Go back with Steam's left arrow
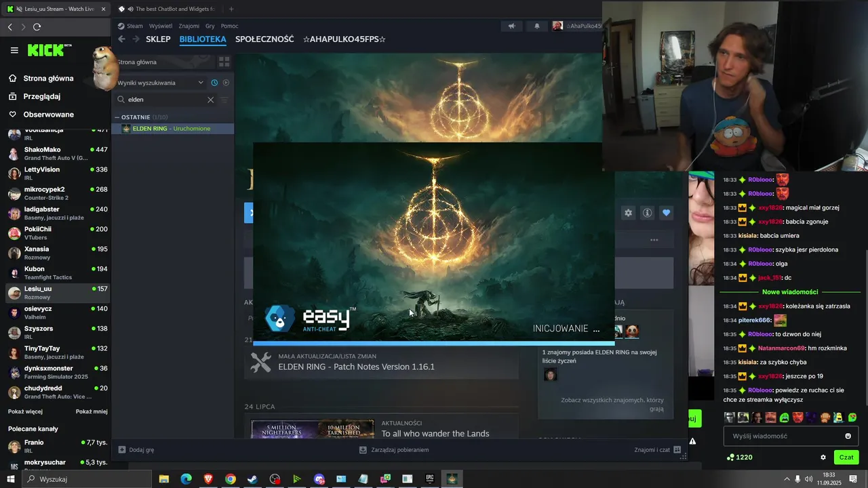This screenshot has width=868, height=488. click(x=122, y=39)
